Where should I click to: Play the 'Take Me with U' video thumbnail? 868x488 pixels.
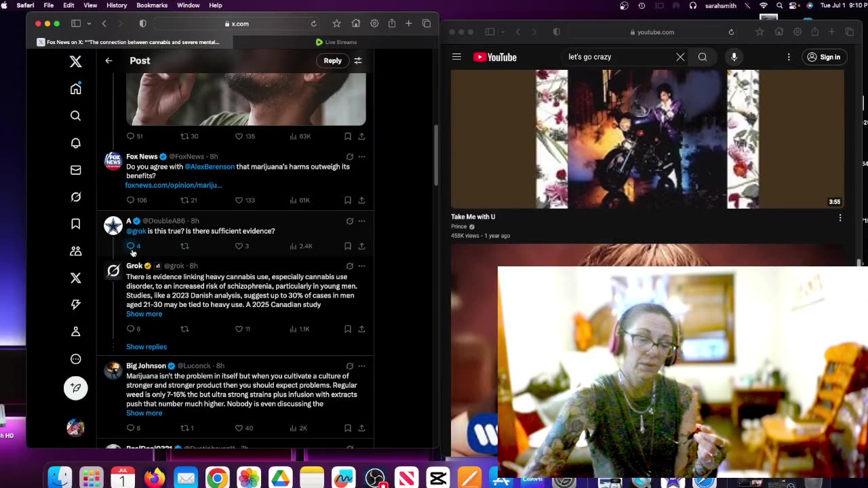click(x=648, y=139)
